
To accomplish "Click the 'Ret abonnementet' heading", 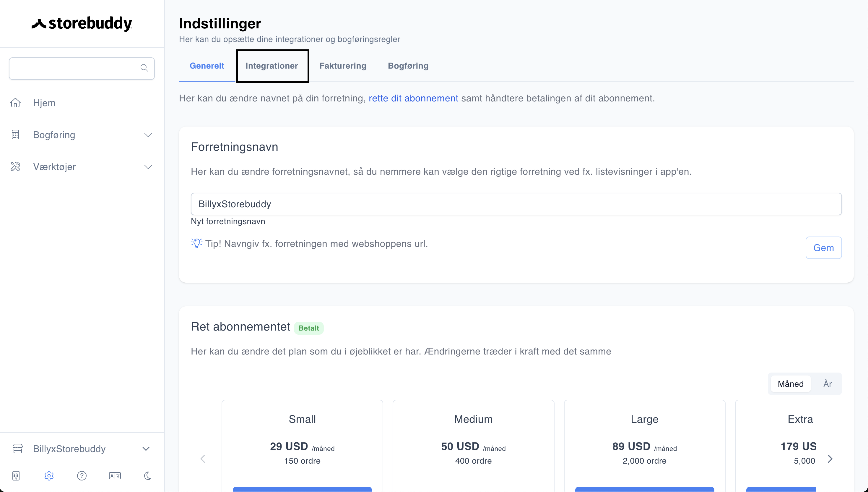I will pyautogui.click(x=240, y=327).
